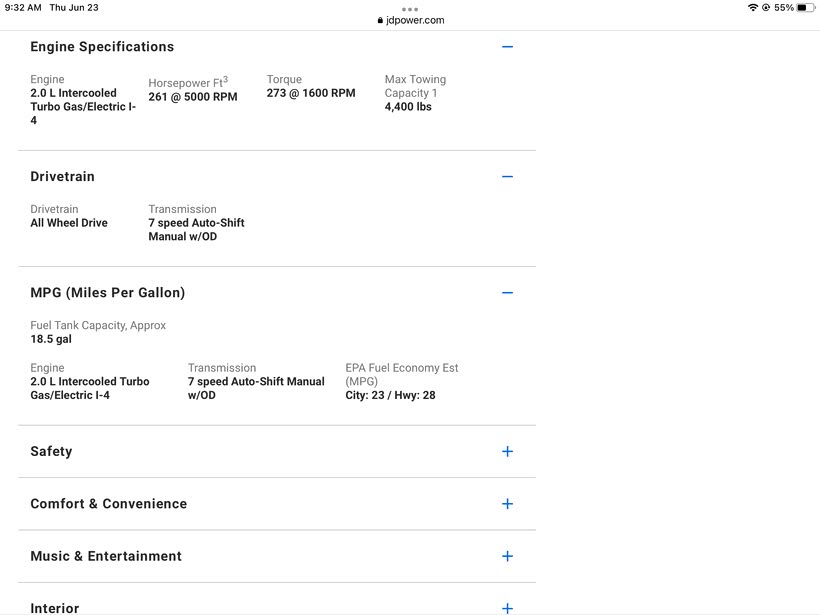
Task: Expand the Interior section plus icon
Action: [507, 608]
